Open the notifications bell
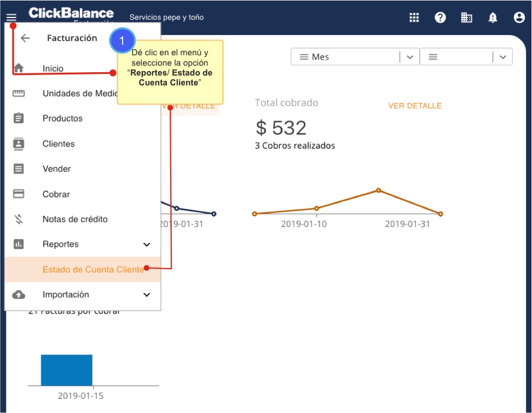532x413 pixels. point(493,18)
